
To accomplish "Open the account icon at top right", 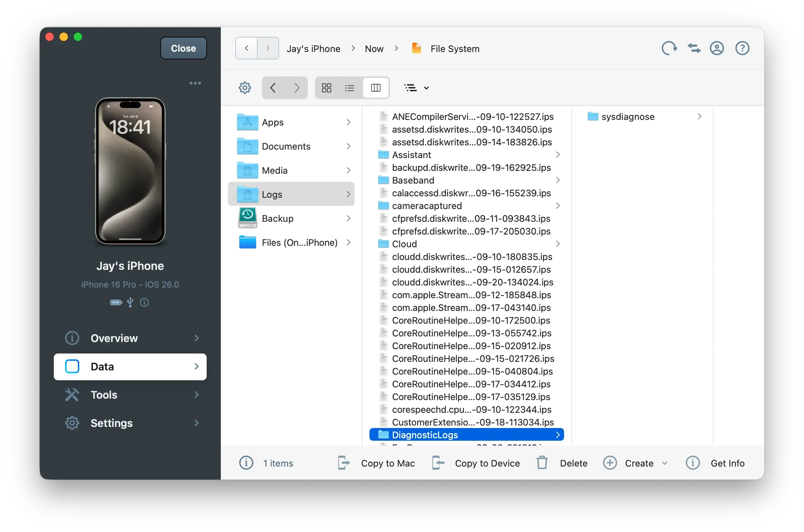I will 717,48.
